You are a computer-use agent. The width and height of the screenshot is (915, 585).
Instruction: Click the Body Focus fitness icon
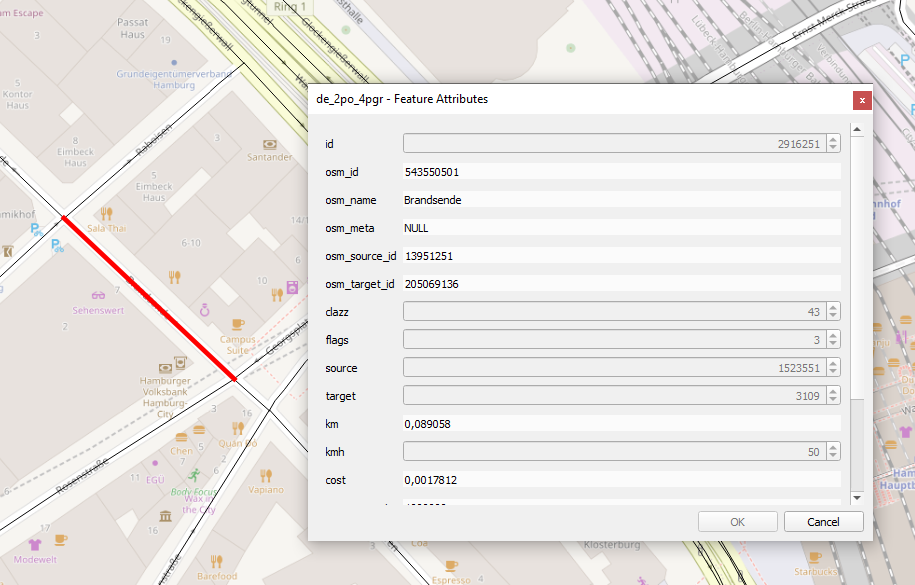point(192,473)
